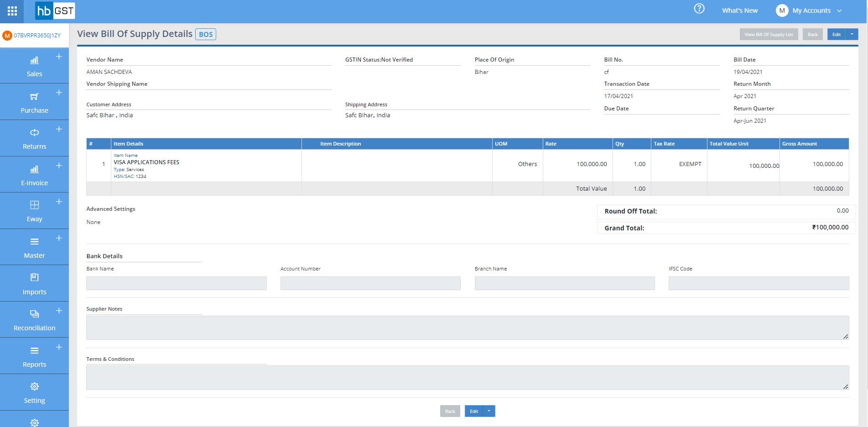Screen dimensions: 868x427
Task: Click the Terms & Conditions text area
Action: point(468,378)
